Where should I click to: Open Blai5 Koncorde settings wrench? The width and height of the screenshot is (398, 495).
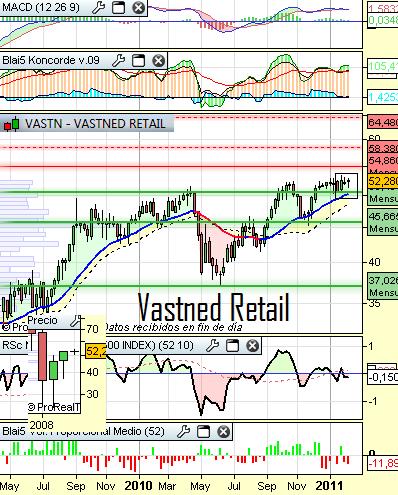pyautogui.click(x=118, y=61)
